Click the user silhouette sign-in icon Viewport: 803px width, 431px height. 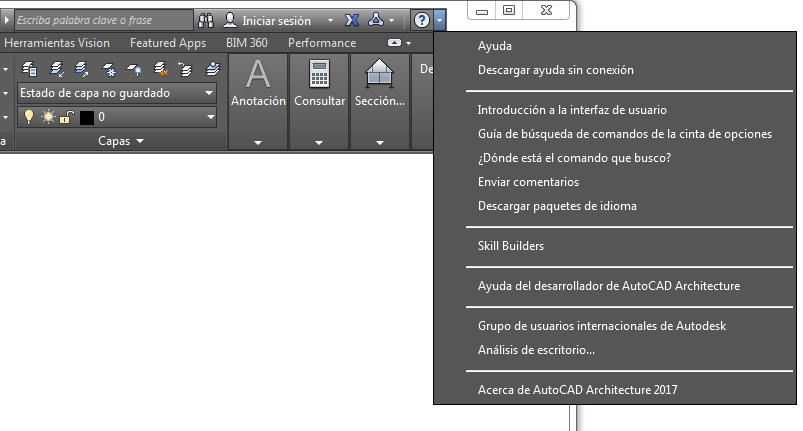click(230, 20)
